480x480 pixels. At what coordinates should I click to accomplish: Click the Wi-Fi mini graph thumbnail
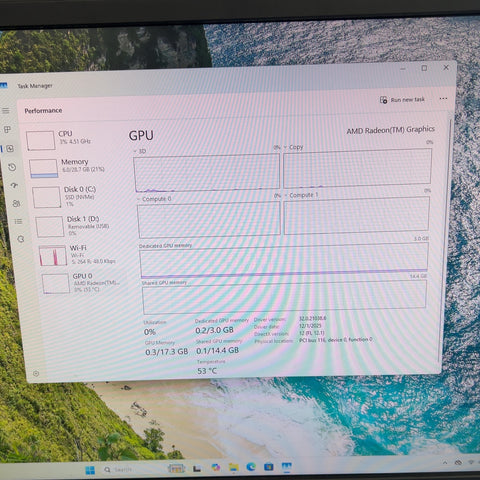pos(52,256)
